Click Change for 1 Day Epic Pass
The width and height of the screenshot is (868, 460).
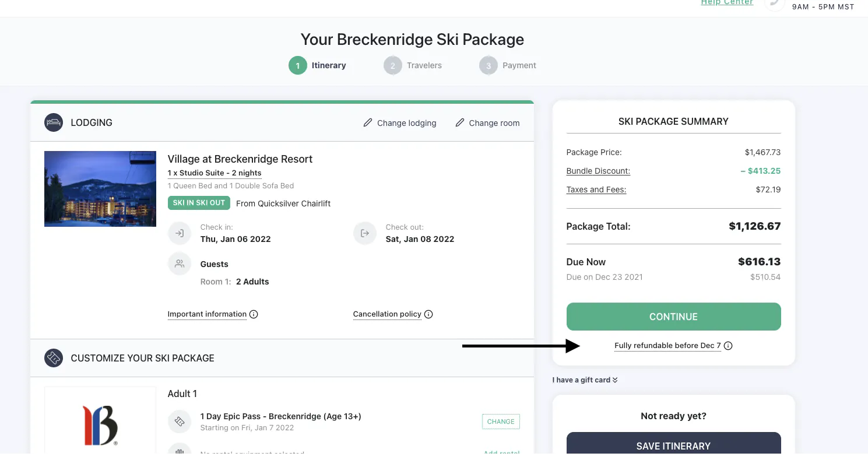click(501, 422)
